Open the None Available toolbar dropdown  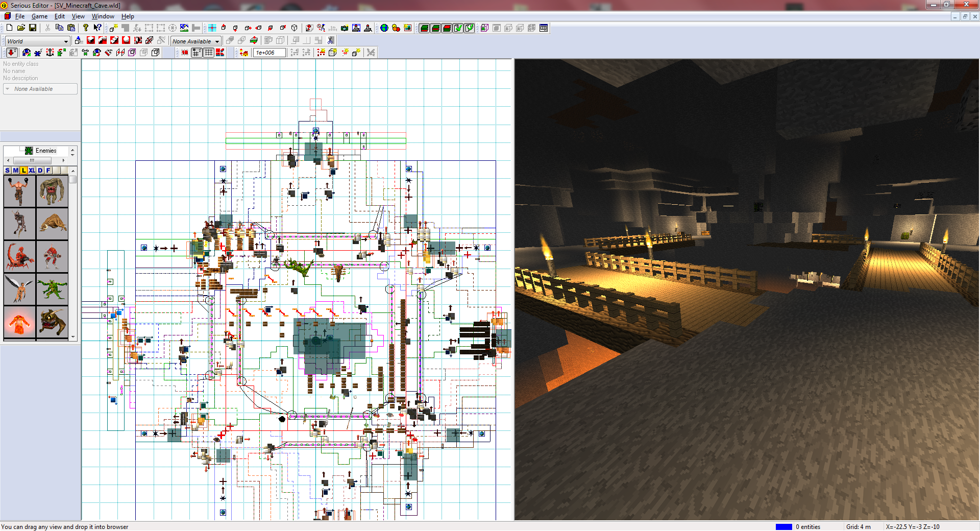pyautogui.click(x=195, y=41)
